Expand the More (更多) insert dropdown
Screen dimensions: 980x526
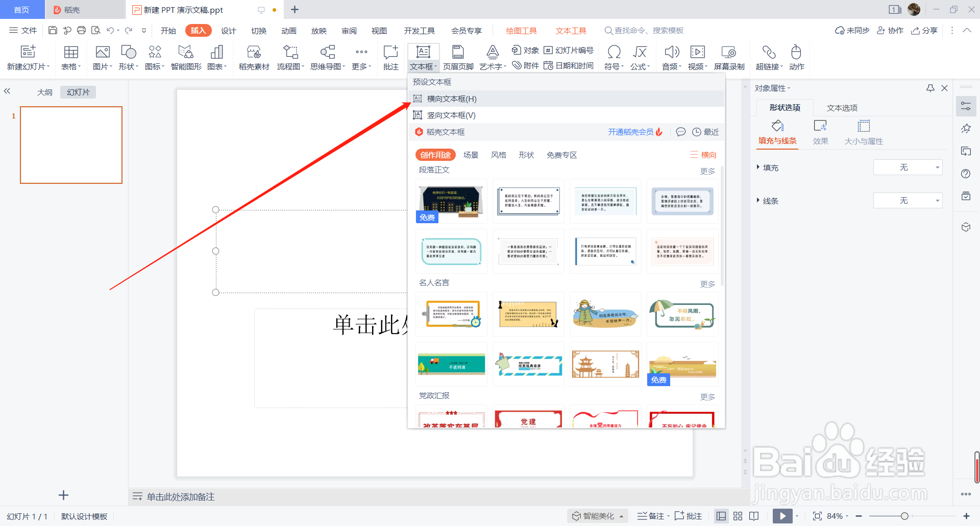click(x=361, y=57)
